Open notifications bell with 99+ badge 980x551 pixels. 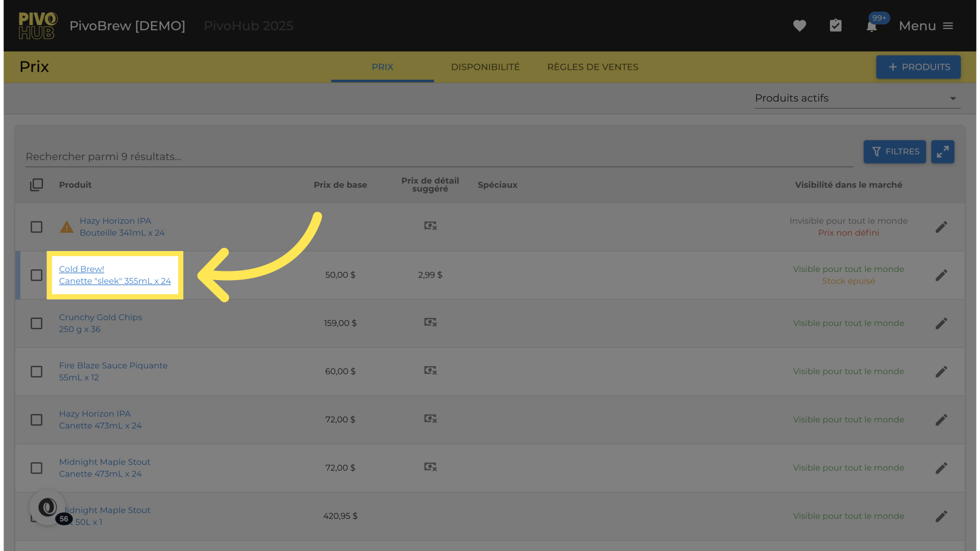coord(872,26)
